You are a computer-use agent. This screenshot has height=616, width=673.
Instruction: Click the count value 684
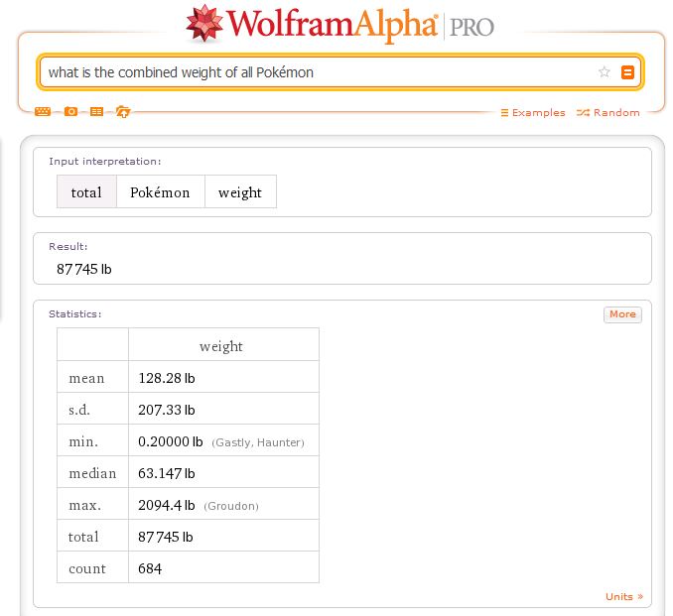pos(150,568)
